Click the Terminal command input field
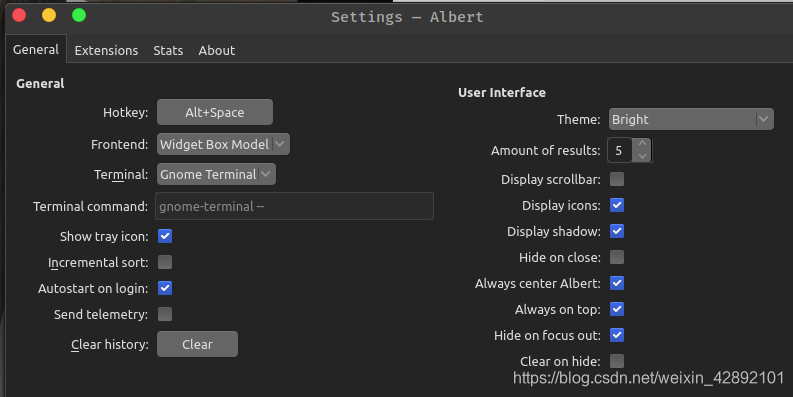This screenshot has width=793, height=397. [x=294, y=206]
